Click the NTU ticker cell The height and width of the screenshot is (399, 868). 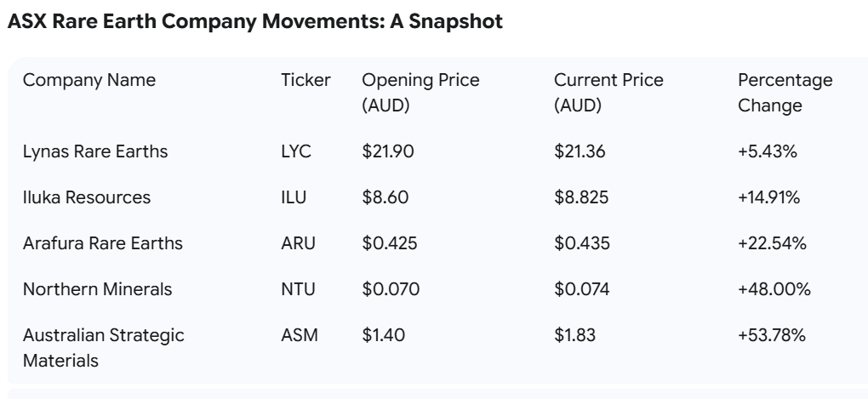[298, 290]
